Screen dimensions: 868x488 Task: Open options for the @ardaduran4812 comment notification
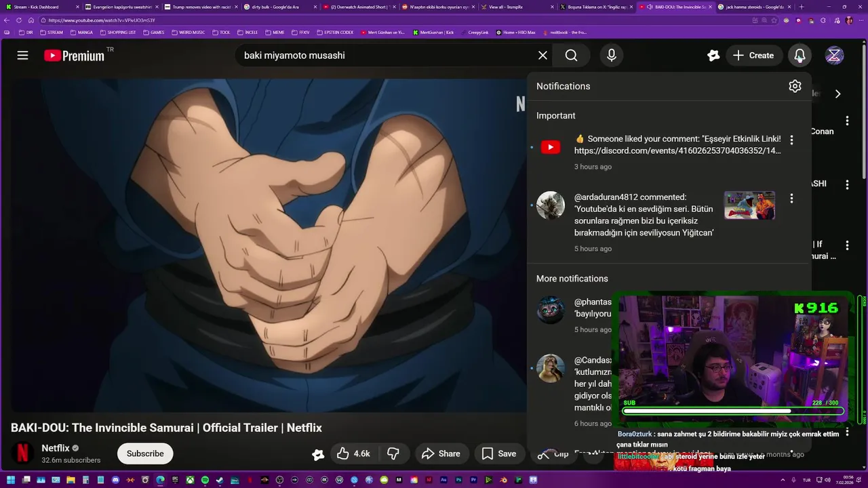791,199
